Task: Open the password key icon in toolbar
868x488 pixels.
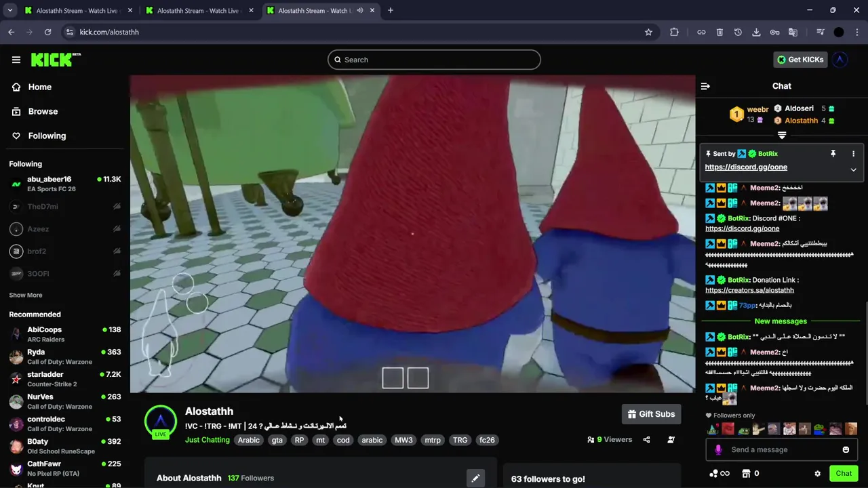Action: 774,32
